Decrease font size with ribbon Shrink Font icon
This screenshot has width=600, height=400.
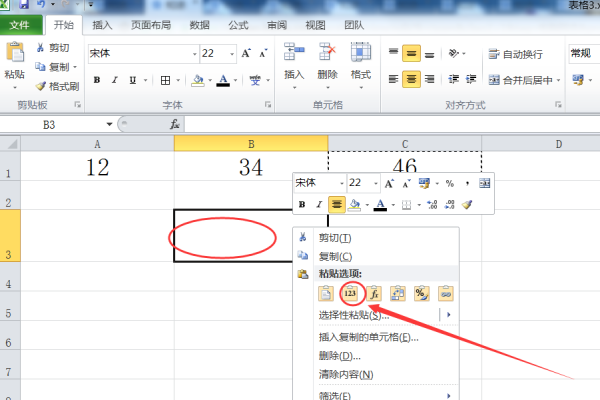coord(263,53)
